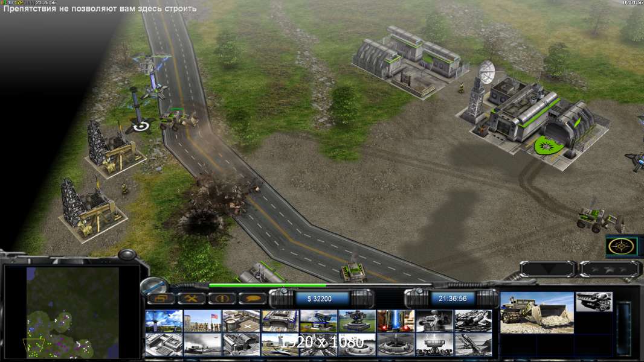644x362 pixels.
Task: Open the three-star General's promotions button
Action: (x=609, y=268)
